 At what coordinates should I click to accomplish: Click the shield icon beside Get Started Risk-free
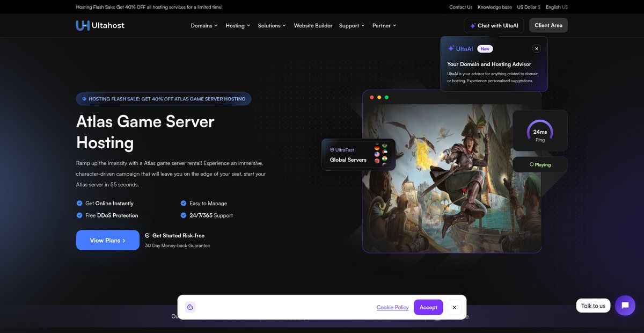click(x=148, y=235)
